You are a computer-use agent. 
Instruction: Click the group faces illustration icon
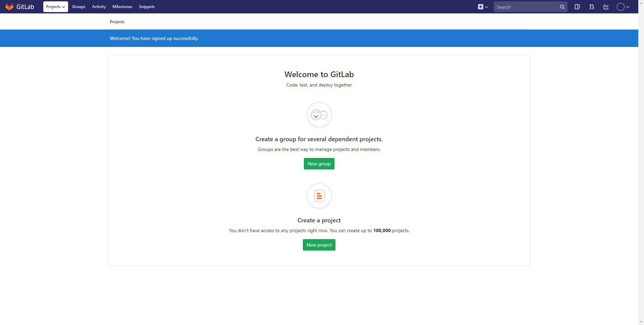(x=319, y=115)
